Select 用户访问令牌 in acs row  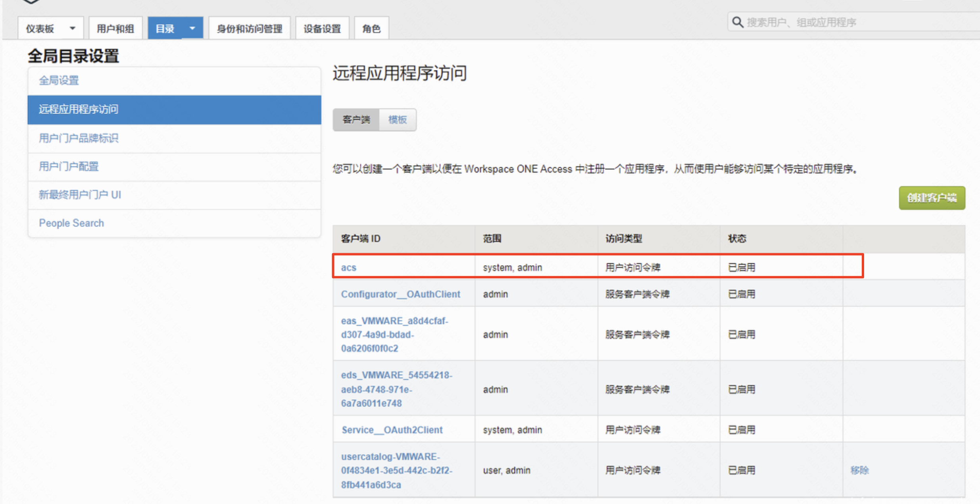click(x=633, y=267)
